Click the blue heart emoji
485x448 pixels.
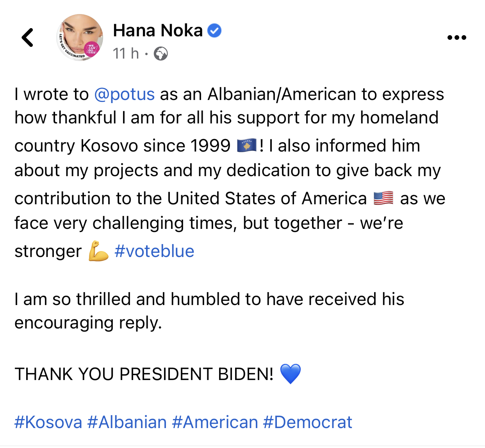291,374
